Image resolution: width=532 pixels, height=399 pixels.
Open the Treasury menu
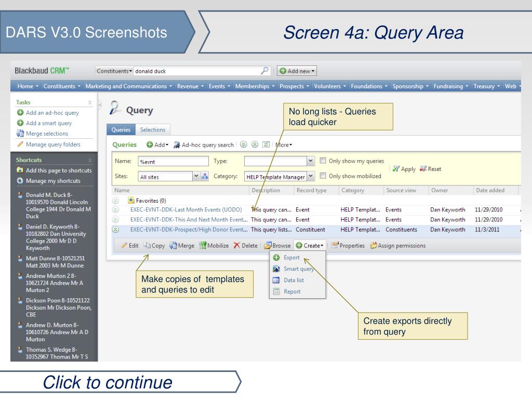coord(486,86)
